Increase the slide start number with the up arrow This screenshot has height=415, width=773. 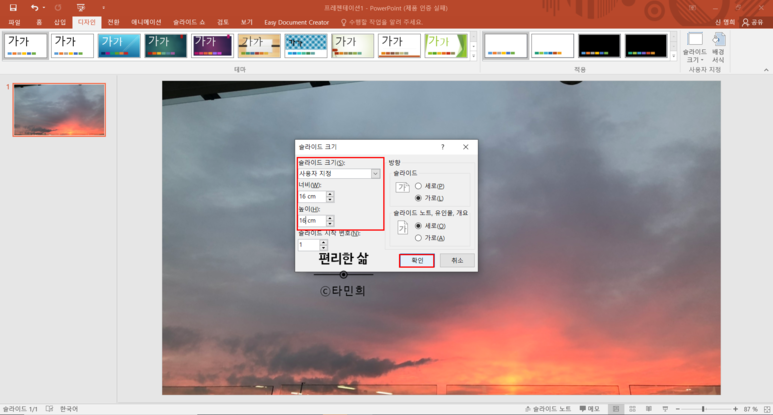click(x=323, y=242)
